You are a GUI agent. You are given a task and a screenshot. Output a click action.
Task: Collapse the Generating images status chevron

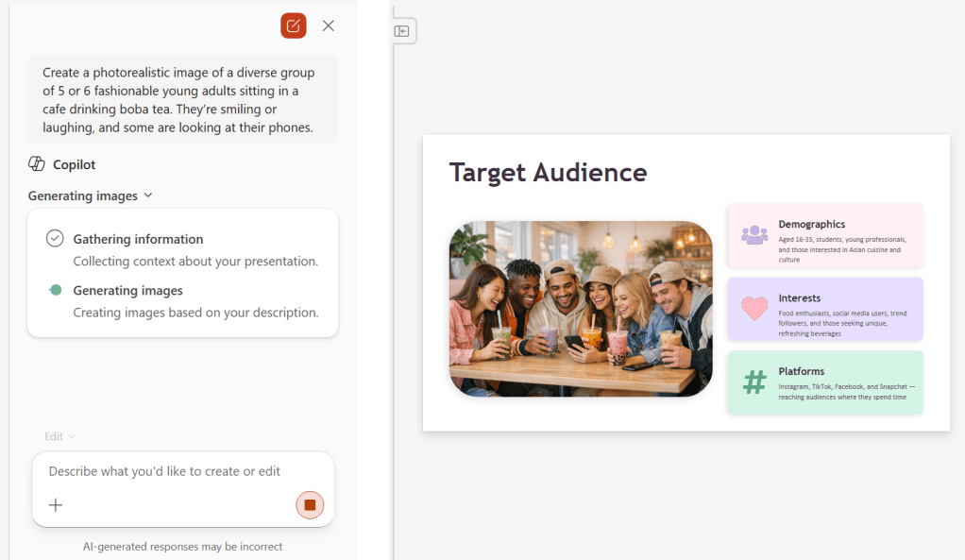[x=147, y=195]
